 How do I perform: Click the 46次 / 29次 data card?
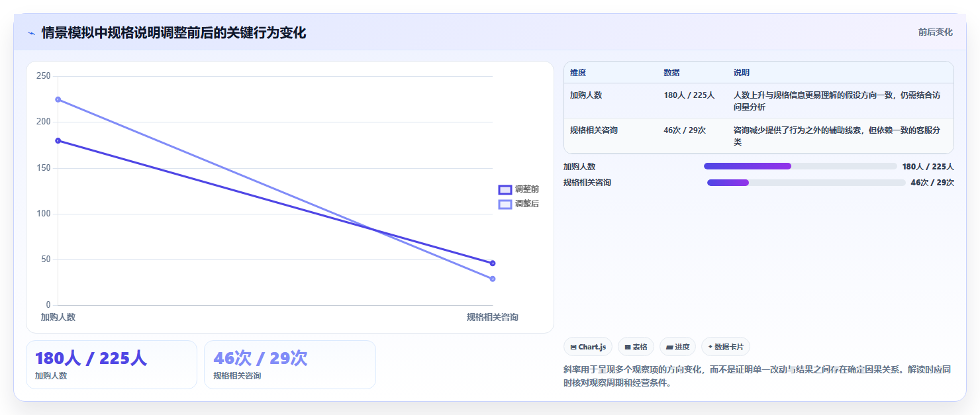point(290,365)
